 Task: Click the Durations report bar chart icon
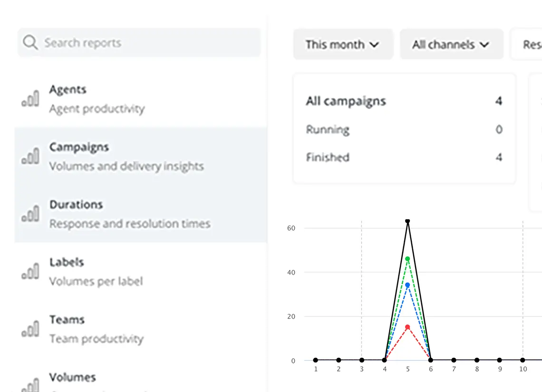pos(30,214)
